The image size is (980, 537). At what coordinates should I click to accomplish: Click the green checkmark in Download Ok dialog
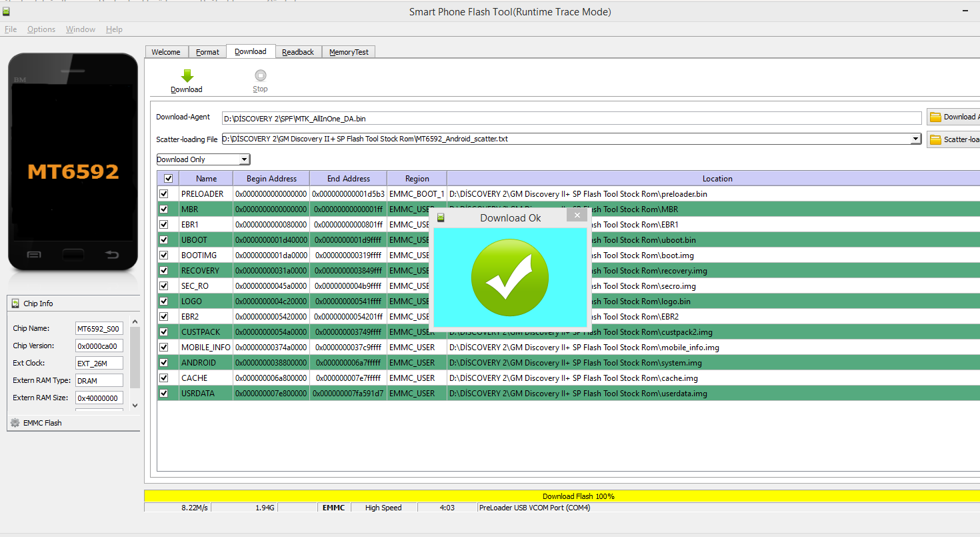pos(509,278)
